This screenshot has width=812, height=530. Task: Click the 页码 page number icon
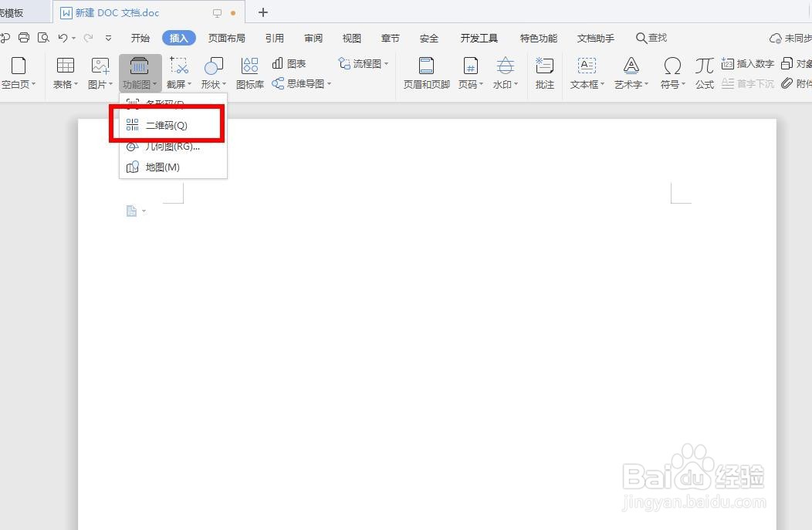pyautogui.click(x=470, y=66)
